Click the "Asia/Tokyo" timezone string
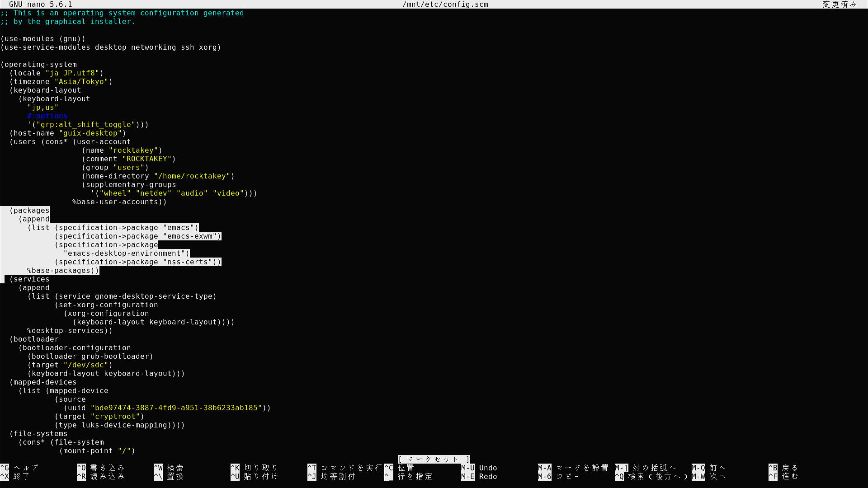This screenshot has width=868, height=488. (x=81, y=82)
